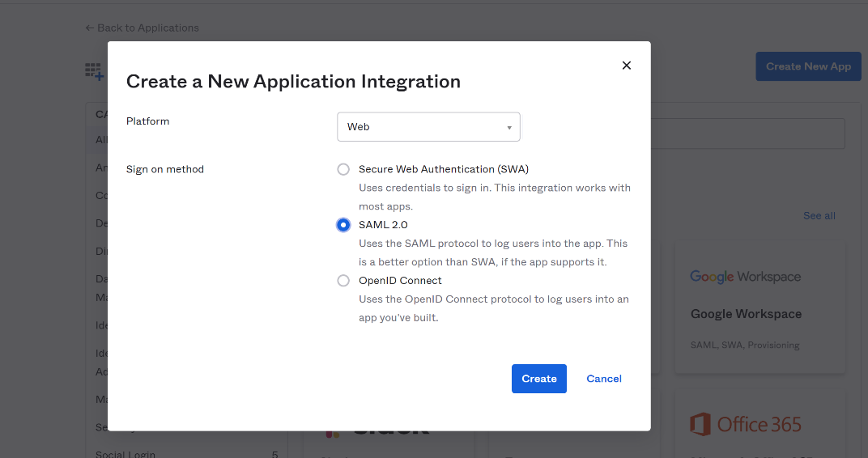The image size is (868, 458).
Task: Click SAML, SWA, Provisioning text on Google Workspace card
Action: point(745,345)
